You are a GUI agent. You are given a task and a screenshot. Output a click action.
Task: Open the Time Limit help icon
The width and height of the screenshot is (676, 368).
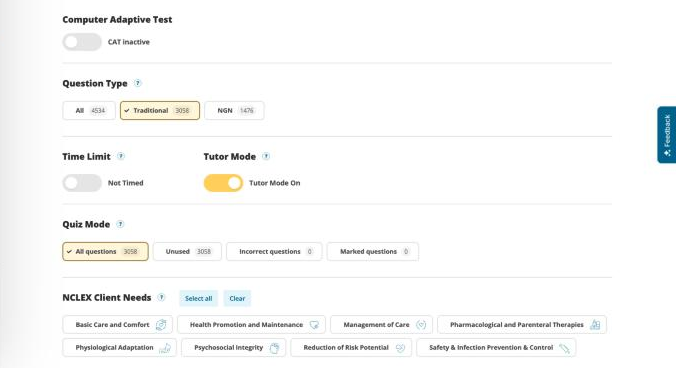pos(121,156)
